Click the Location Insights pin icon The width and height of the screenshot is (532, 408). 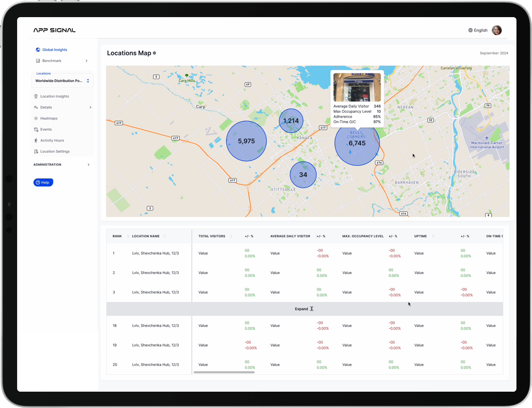point(35,96)
